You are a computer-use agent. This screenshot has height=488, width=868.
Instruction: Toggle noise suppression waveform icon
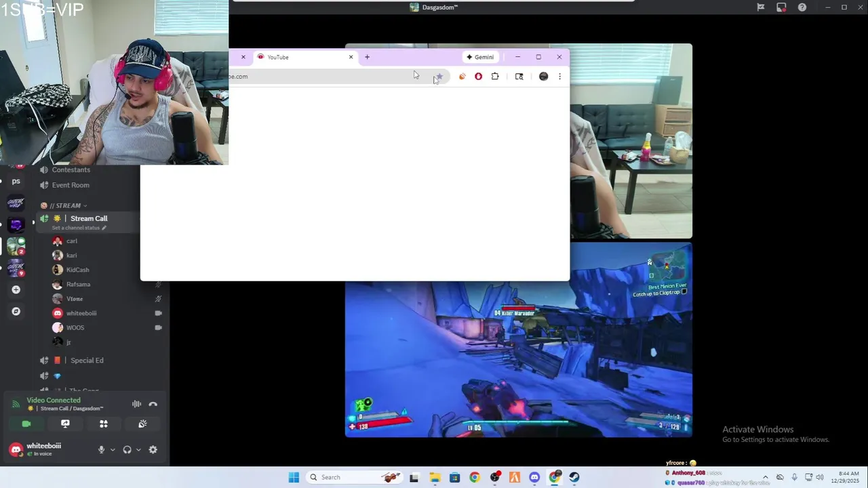(136, 404)
